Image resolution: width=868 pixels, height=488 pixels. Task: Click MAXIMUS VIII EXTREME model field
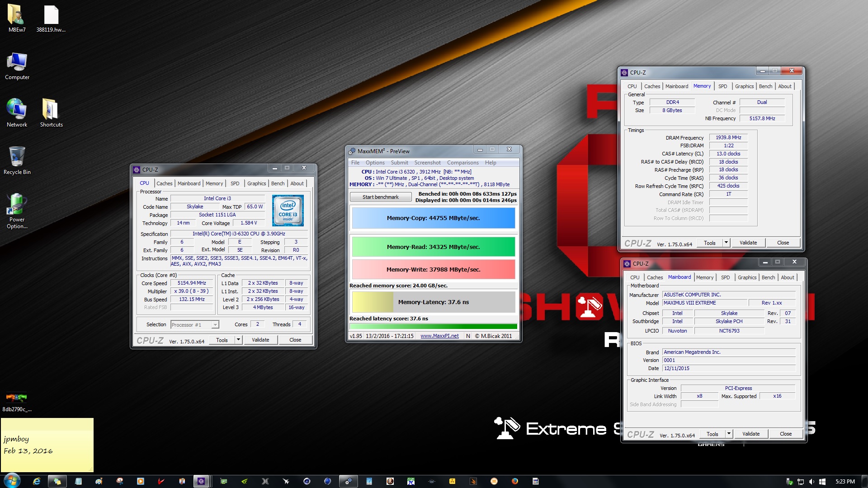tap(704, 303)
